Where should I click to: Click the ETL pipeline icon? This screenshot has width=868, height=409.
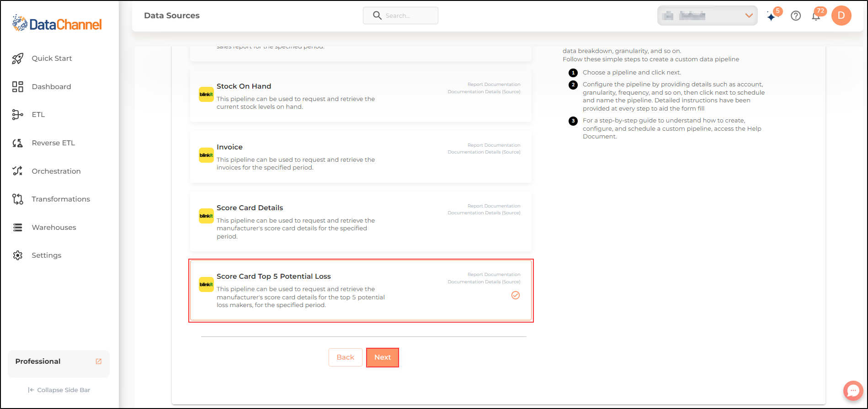click(x=17, y=115)
